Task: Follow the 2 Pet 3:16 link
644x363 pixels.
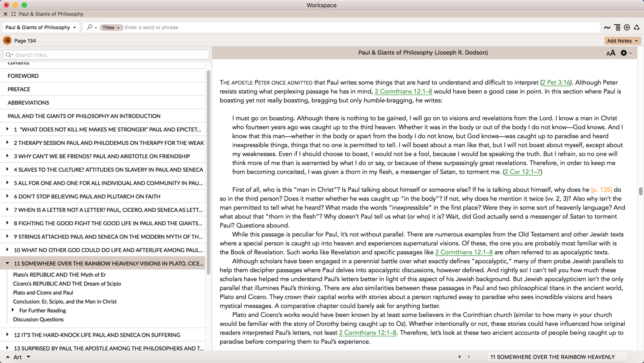Action: [x=556, y=82]
